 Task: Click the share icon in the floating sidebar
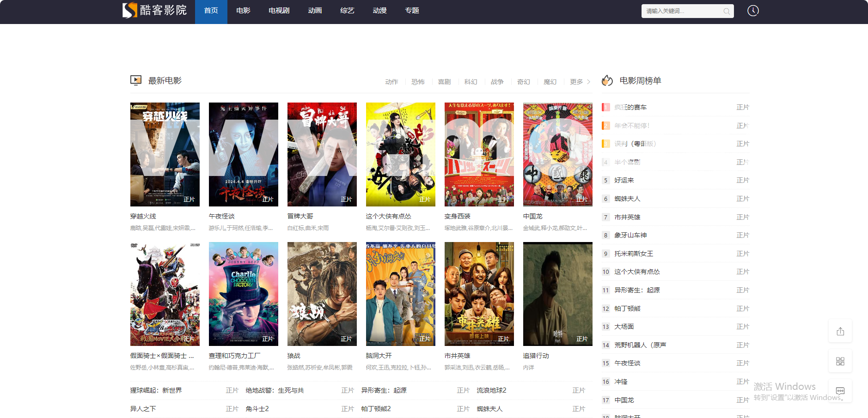[840, 331]
